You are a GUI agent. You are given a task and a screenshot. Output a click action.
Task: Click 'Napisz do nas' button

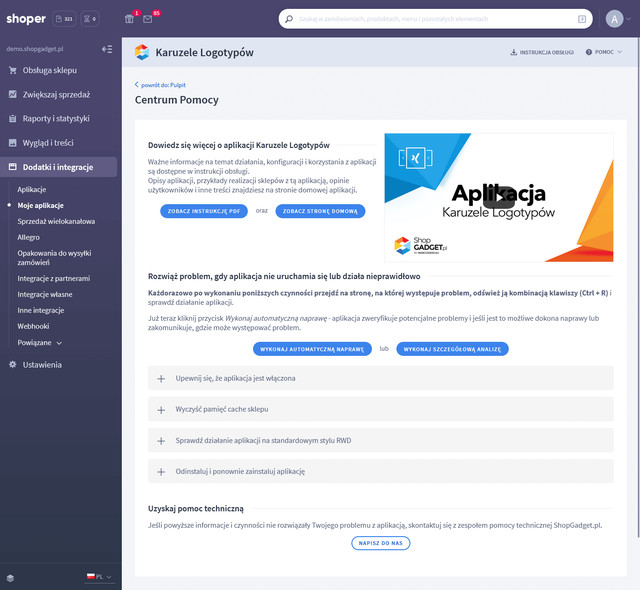coord(380,543)
